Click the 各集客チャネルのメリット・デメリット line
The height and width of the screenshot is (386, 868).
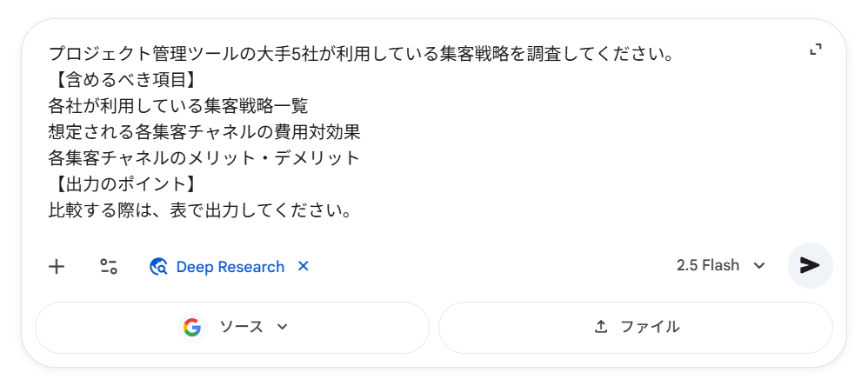click(204, 158)
